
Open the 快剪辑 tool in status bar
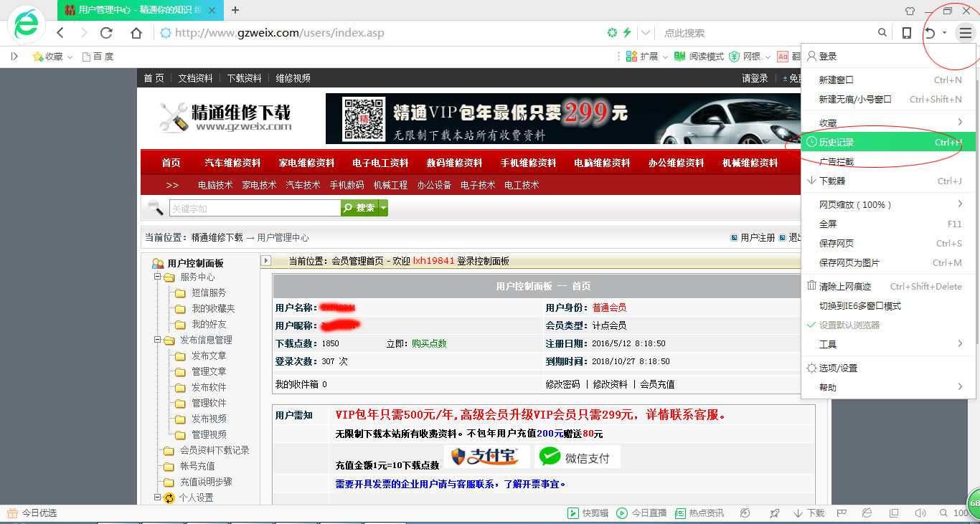588,513
